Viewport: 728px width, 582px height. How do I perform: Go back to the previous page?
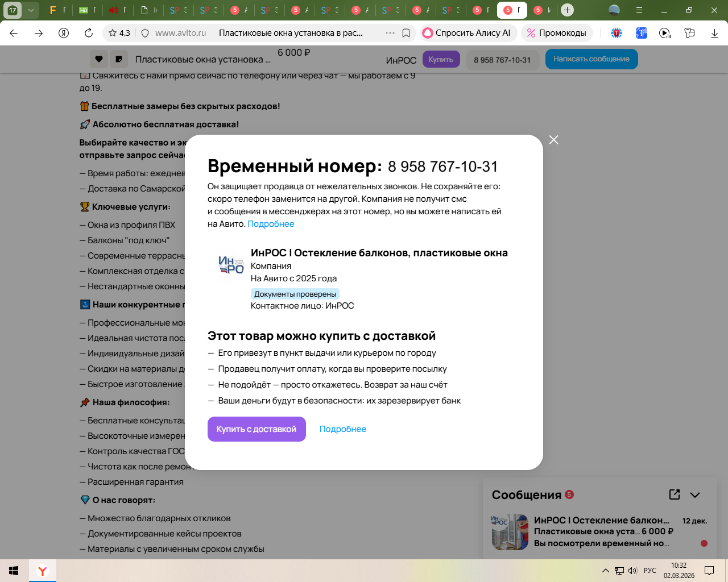[x=14, y=33]
